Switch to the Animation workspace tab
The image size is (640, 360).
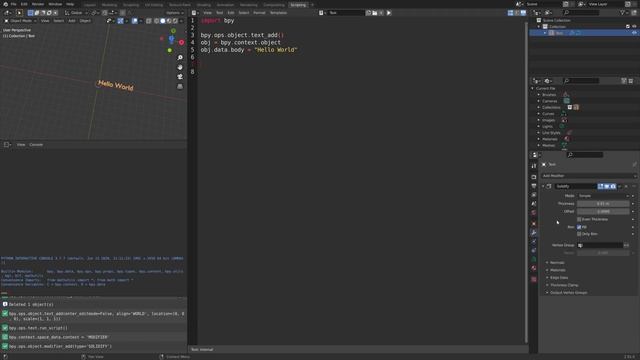(225, 5)
